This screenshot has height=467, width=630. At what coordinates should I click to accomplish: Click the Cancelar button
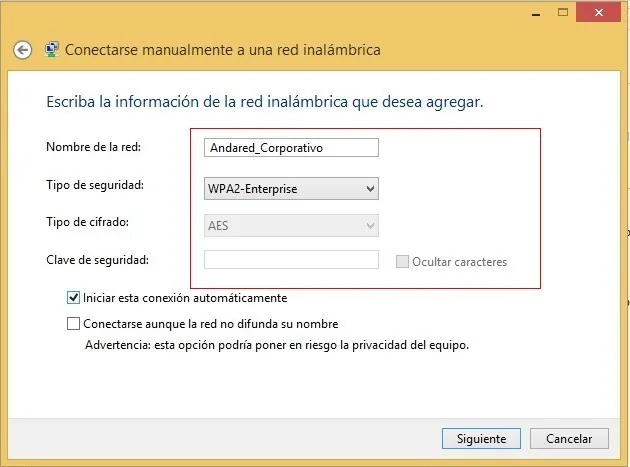(569, 438)
